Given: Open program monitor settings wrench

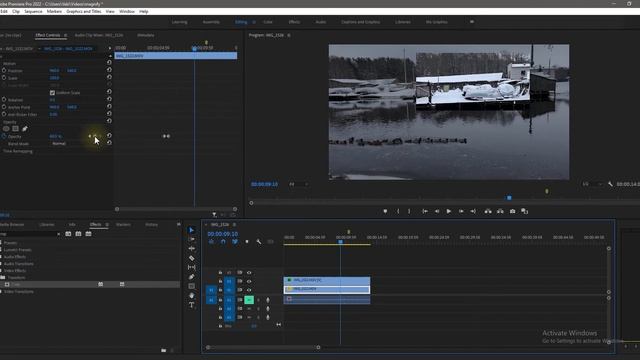Looking at the screenshot, I should pos(610,184).
